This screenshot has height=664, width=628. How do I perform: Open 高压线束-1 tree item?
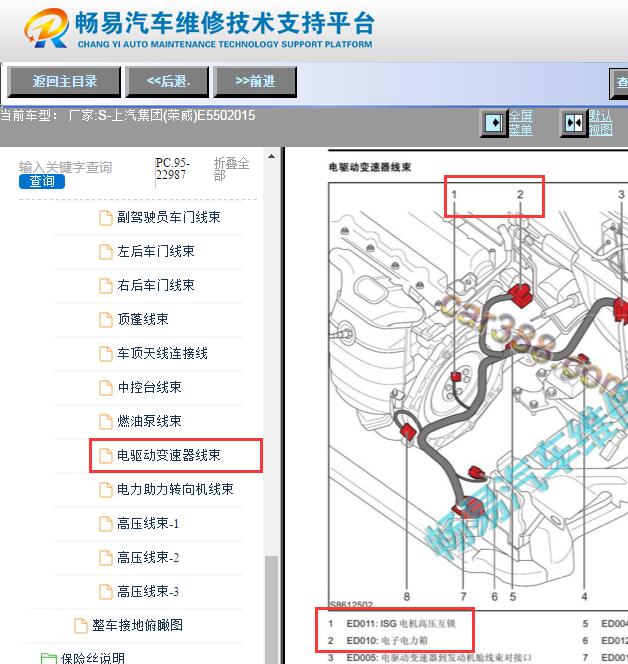click(148, 523)
